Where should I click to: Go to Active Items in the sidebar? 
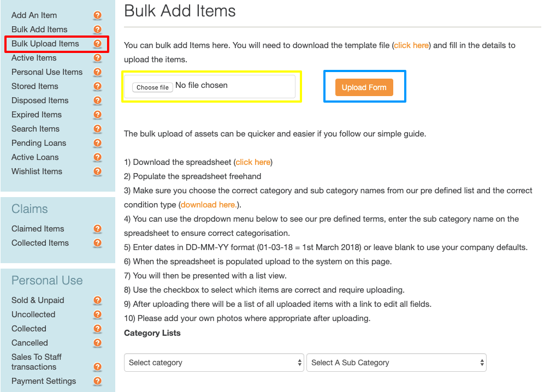(x=34, y=58)
